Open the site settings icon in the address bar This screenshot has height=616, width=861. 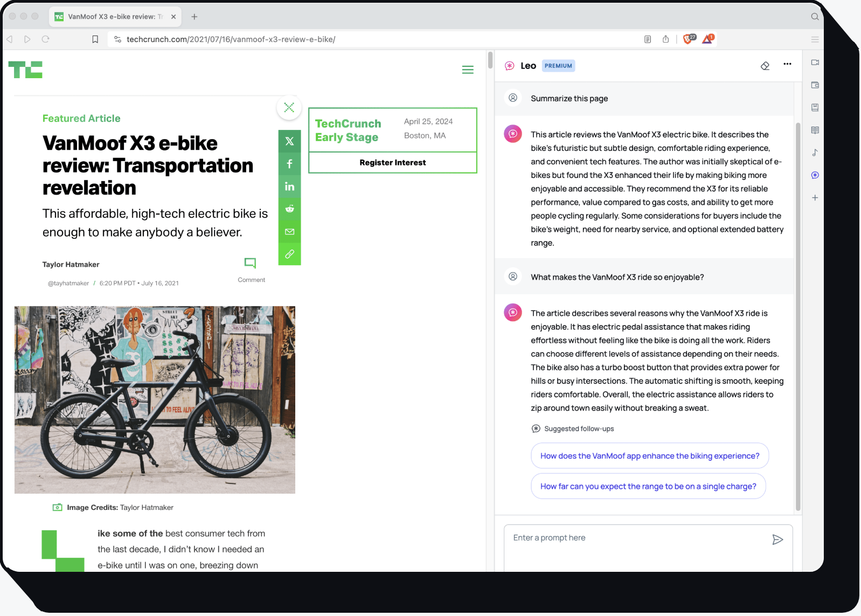(117, 39)
